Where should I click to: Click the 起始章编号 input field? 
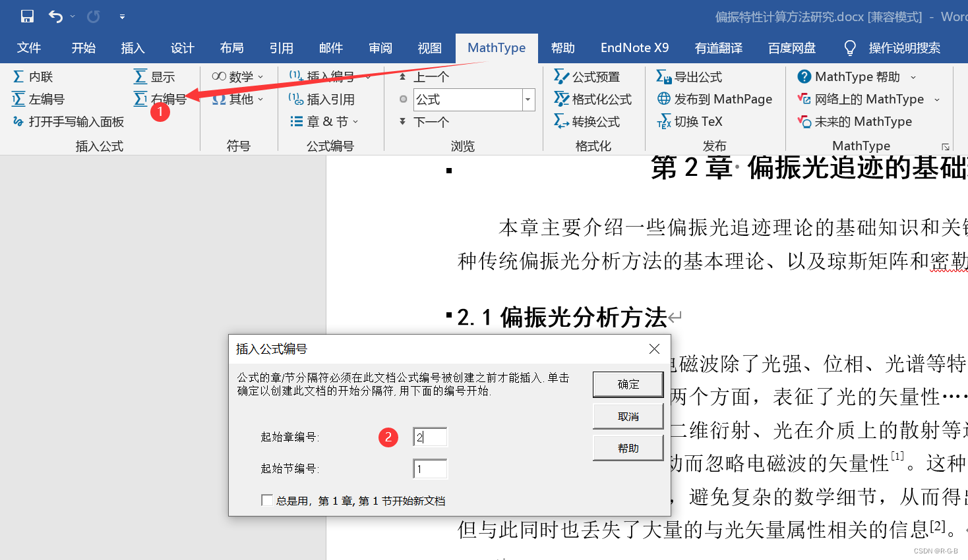[430, 437]
